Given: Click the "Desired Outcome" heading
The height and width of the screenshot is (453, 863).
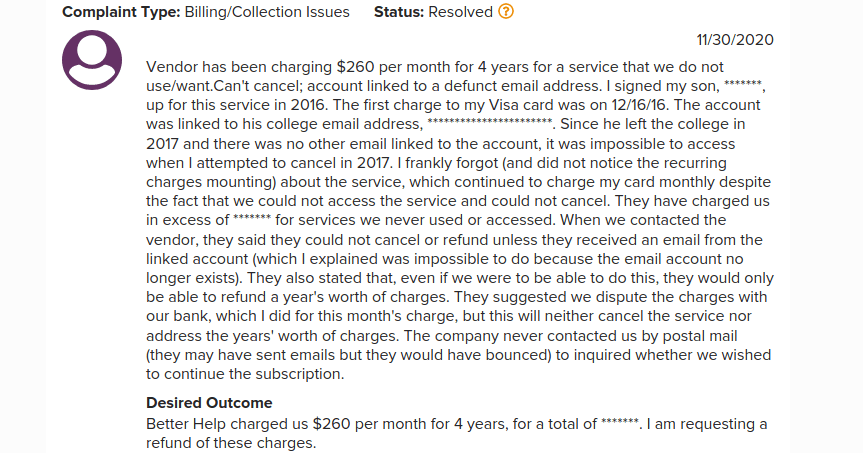Looking at the screenshot, I should (x=209, y=403).
